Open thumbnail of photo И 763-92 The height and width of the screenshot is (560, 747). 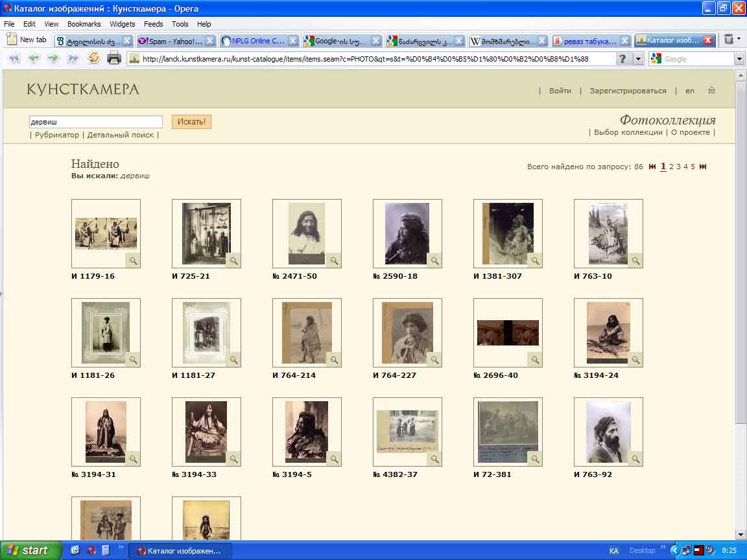(x=608, y=431)
